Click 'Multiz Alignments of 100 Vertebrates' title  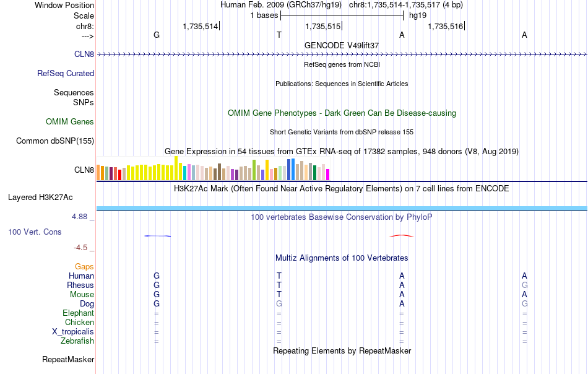[342, 258]
